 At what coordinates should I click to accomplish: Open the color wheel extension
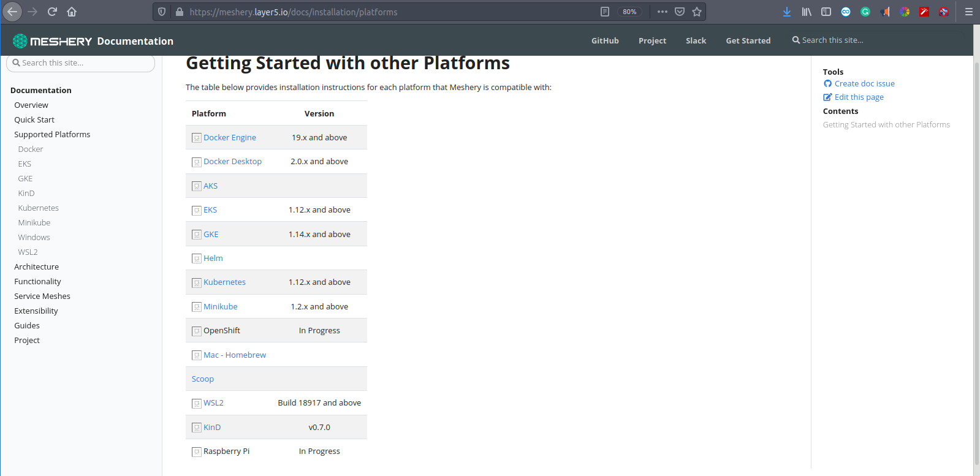tap(905, 12)
